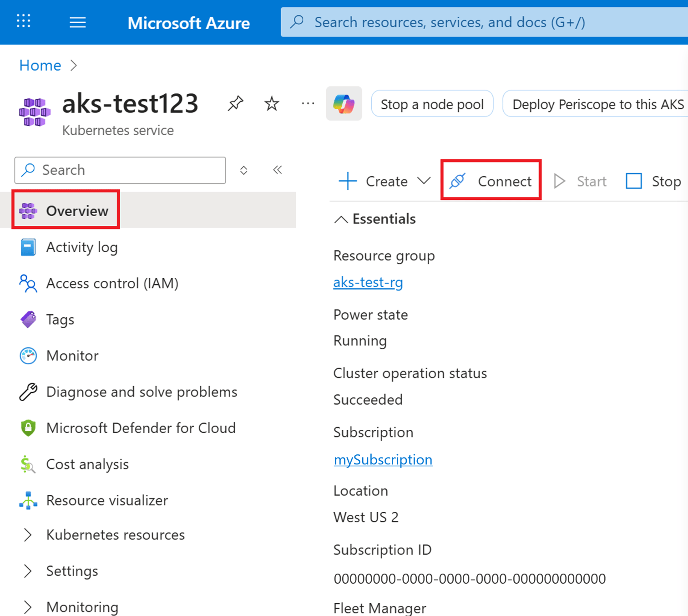688x616 pixels.
Task: Click the aks-test123 Kubernetes service icon
Action: pyautogui.click(x=35, y=112)
